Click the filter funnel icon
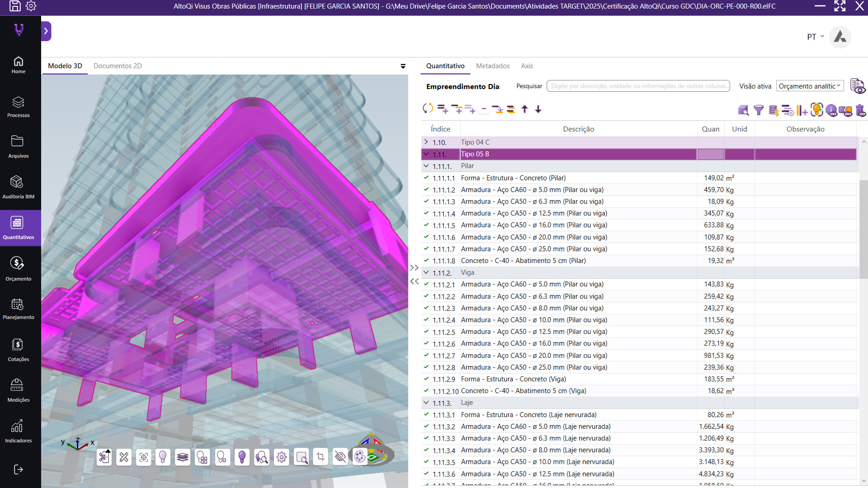This screenshot has height=488, width=868. click(x=759, y=110)
